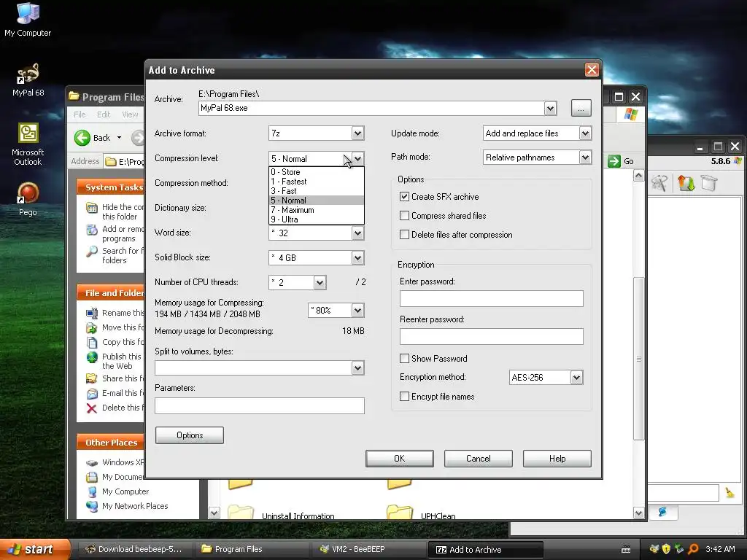
Task: Toggle the Show Password checkbox
Action: point(404,359)
